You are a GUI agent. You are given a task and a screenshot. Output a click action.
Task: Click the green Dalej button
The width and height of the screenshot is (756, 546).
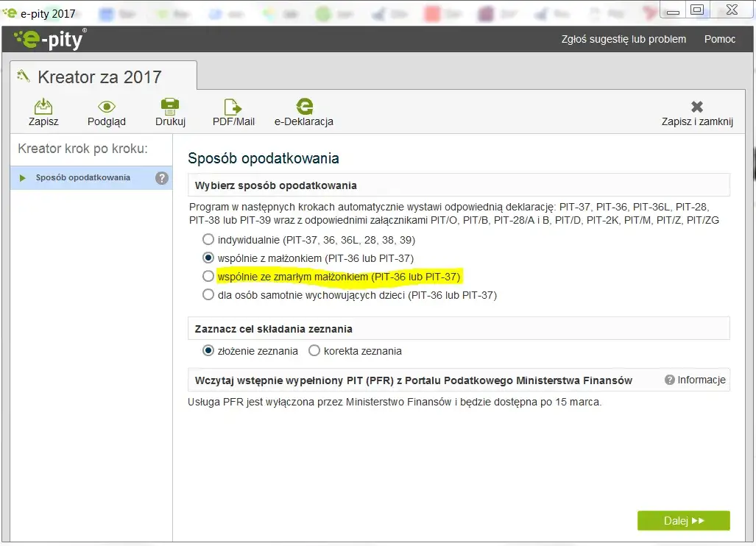click(x=683, y=520)
